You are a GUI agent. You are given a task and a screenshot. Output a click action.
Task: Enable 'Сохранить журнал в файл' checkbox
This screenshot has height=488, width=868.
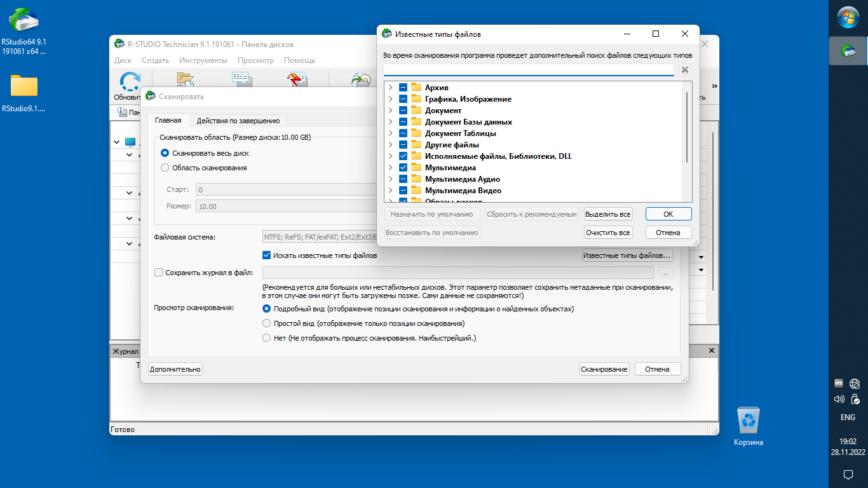[x=159, y=273]
